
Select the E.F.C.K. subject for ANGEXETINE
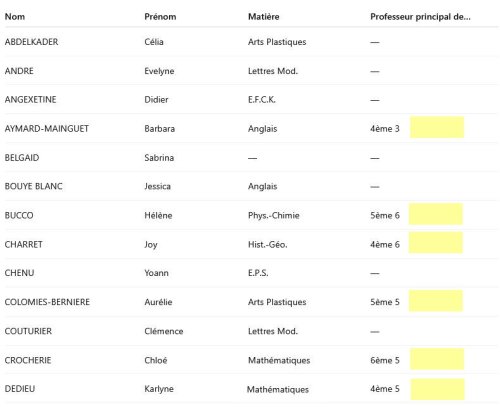[x=262, y=100]
